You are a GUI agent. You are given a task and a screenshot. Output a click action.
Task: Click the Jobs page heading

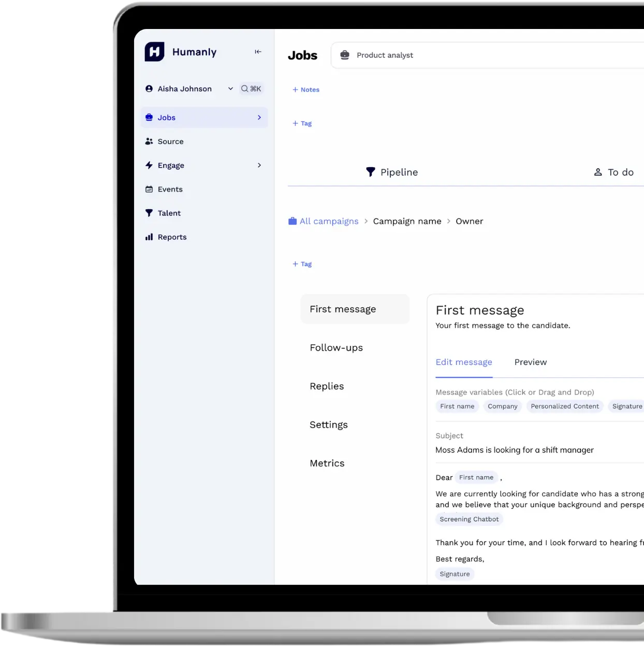(x=302, y=55)
